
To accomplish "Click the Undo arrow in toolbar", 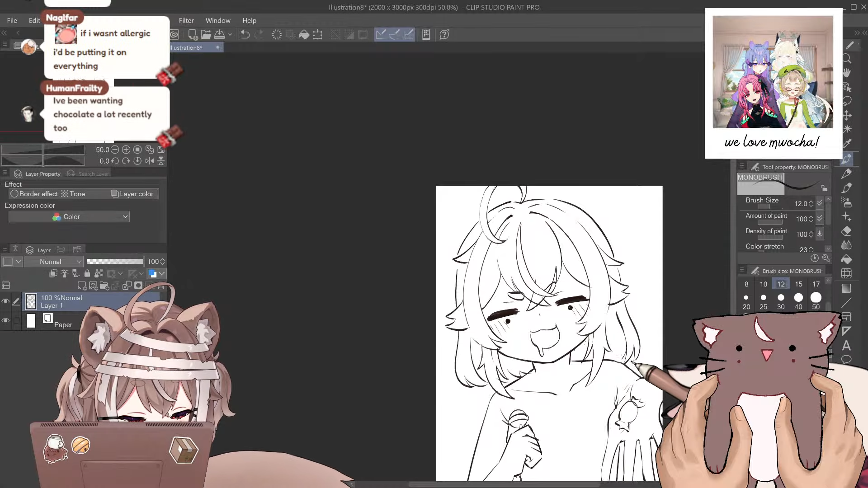I will pyautogui.click(x=245, y=35).
